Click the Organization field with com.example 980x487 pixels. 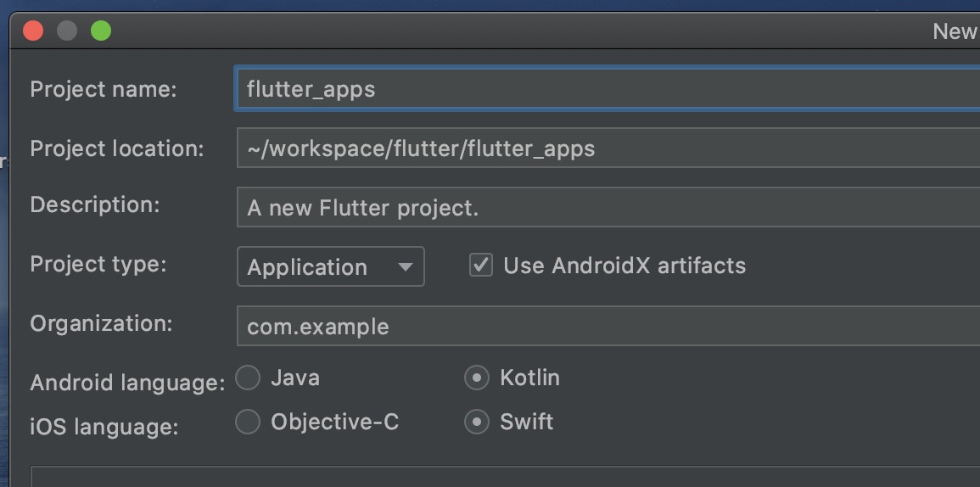pyautogui.click(x=607, y=327)
